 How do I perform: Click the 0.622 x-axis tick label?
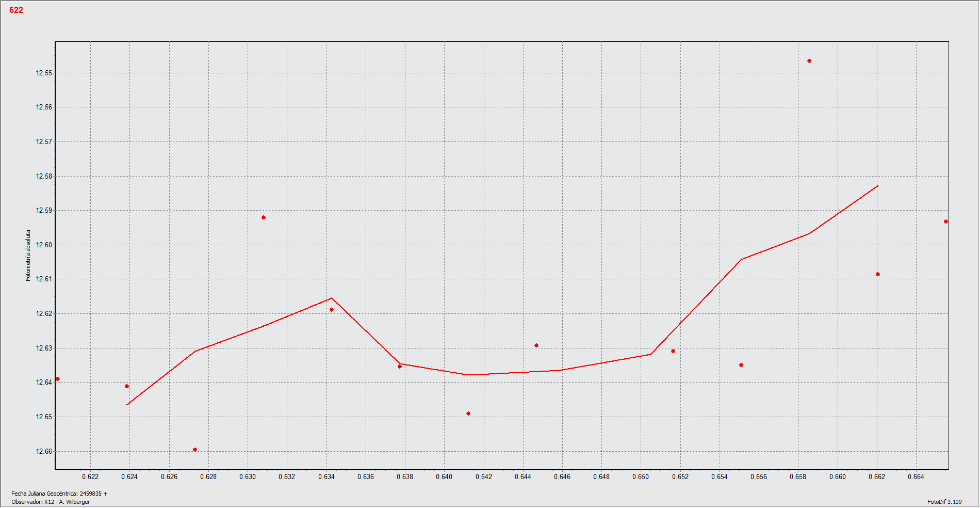coord(90,477)
